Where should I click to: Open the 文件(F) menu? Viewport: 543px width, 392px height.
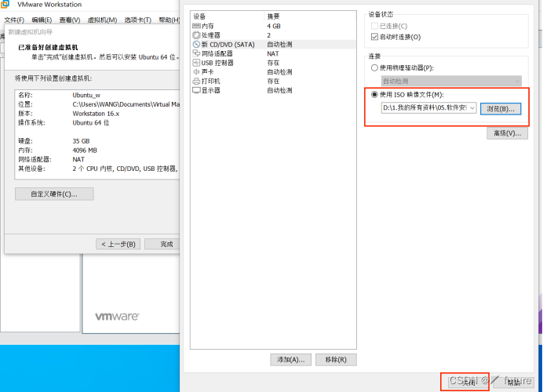point(14,20)
